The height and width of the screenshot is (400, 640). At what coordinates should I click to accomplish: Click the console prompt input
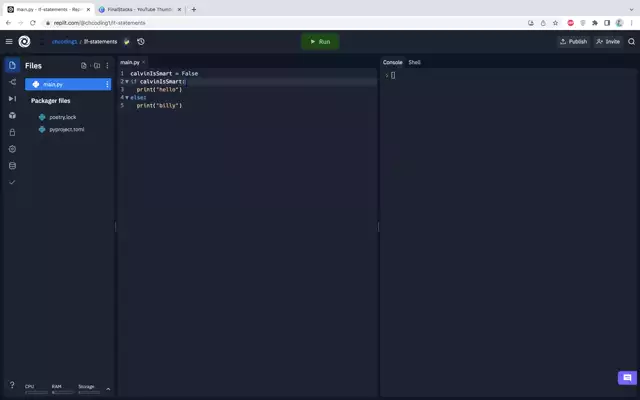393,76
